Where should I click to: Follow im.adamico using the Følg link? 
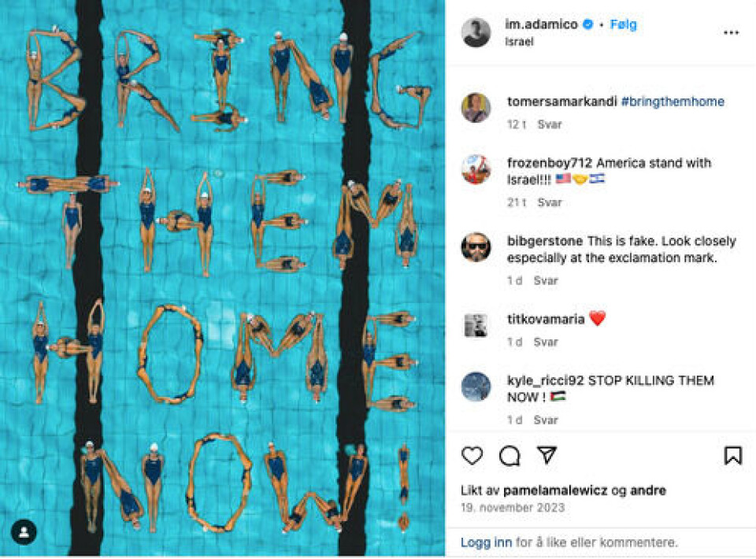pyautogui.click(x=624, y=24)
